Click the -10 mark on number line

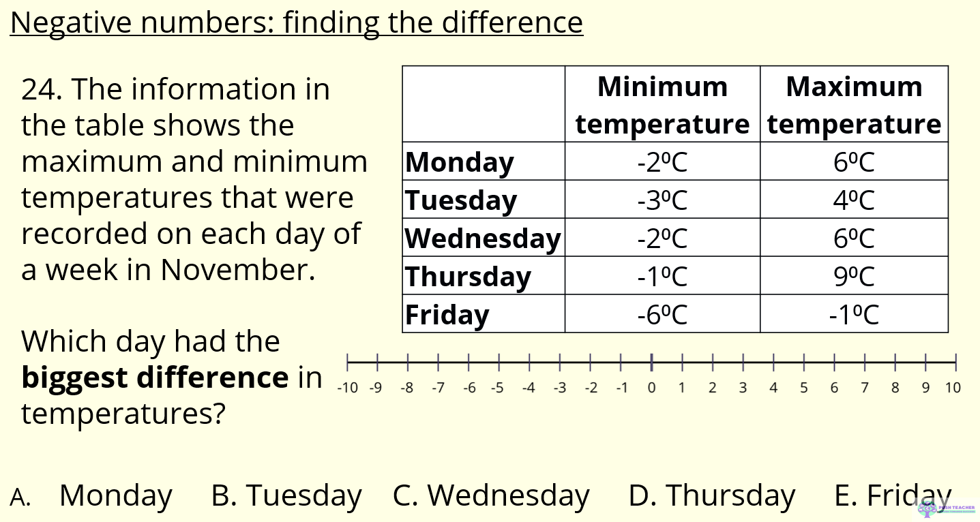click(348, 362)
